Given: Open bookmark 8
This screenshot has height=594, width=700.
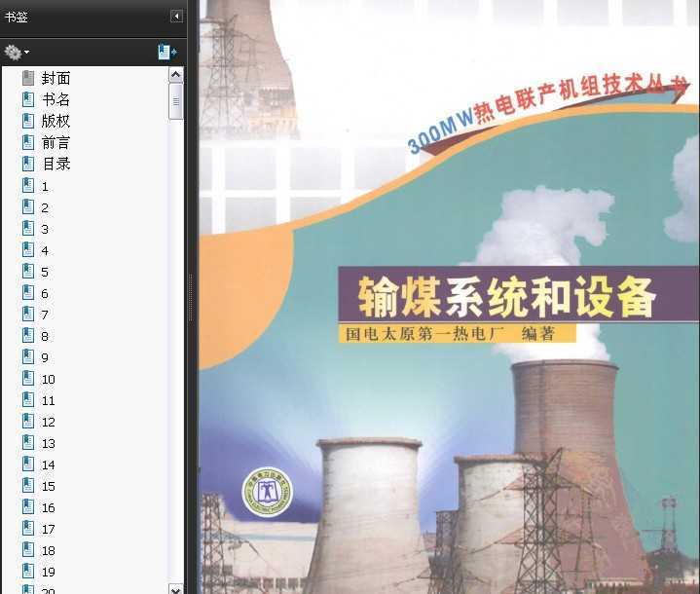Looking at the screenshot, I should click(45, 336).
